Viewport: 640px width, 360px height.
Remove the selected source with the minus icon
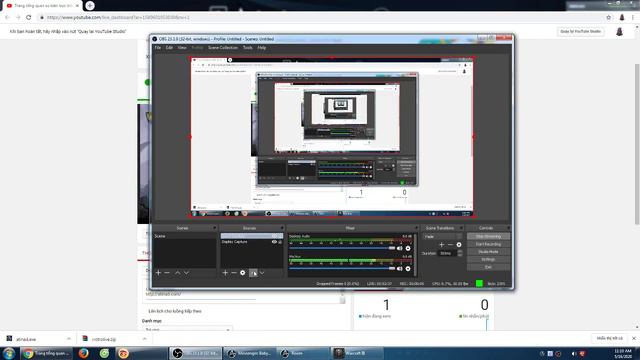pyautogui.click(x=234, y=273)
